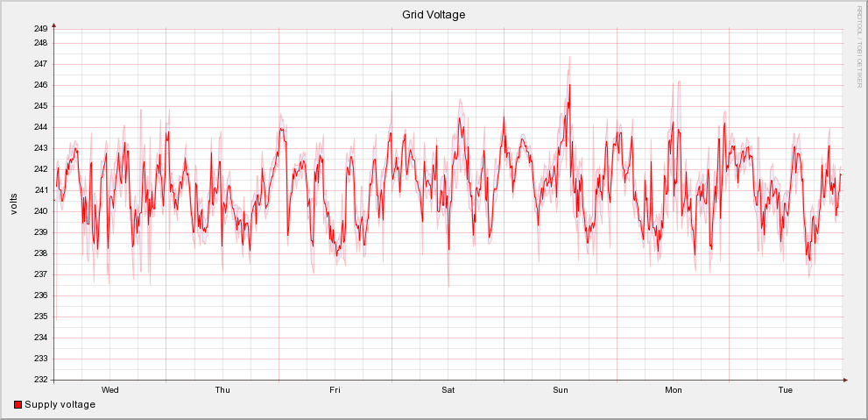Select the Thu label on time axis
The width and height of the screenshot is (868, 420).
(222, 389)
